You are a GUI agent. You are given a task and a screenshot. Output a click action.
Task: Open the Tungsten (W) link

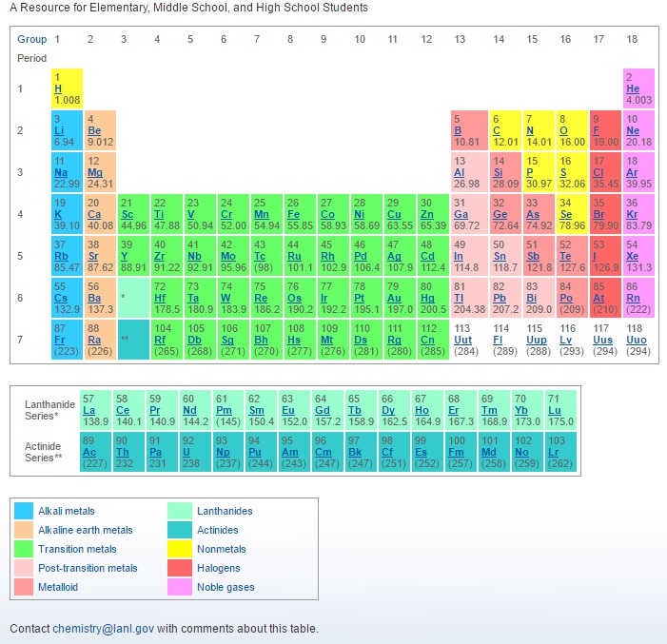coord(226,298)
